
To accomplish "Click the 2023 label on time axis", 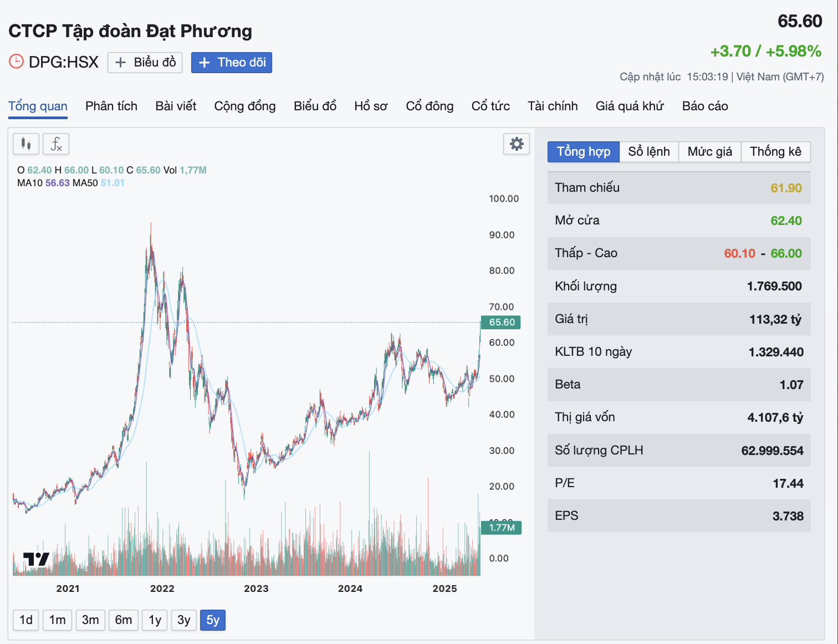I will click(x=256, y=589).
